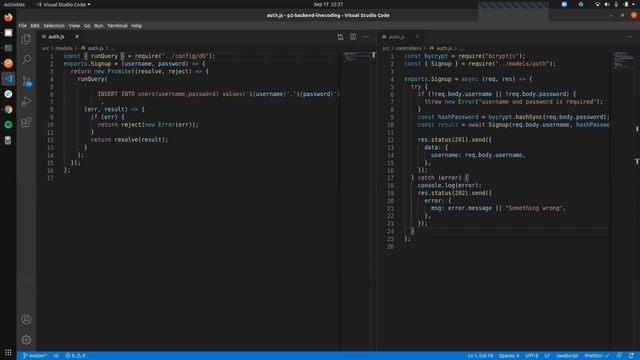Open the clock showing Sep 17 22:27
This screenshot has height=360, width=640.
(329, 4)
